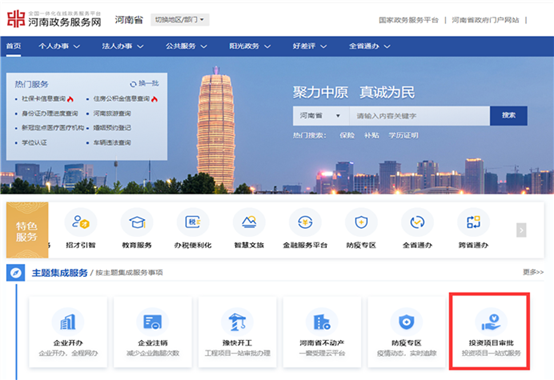Open 住房公积金信息查询 hot service
Screen dimensions: 554x380
point(122,99)
